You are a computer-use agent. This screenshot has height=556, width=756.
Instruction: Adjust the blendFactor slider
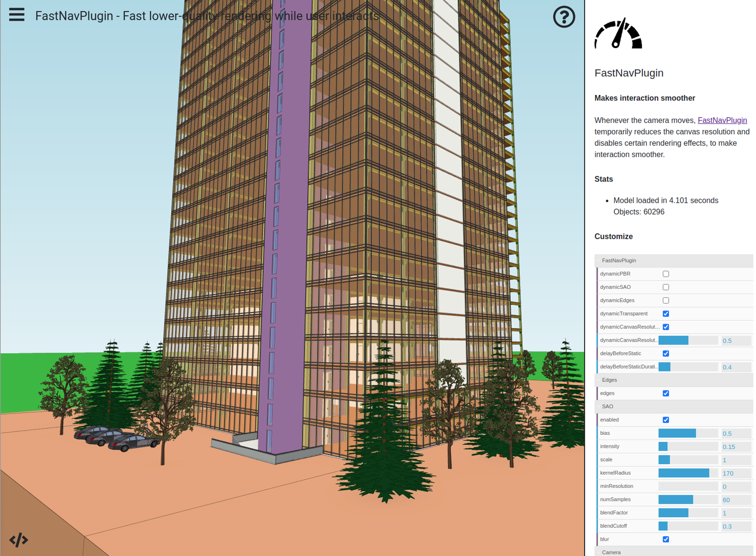click(688, 513)
